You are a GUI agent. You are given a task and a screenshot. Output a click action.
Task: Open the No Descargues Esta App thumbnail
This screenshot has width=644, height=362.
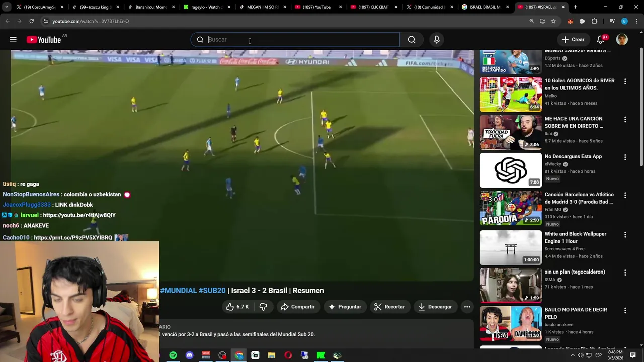pyautogui.click(x=511, y=170)
